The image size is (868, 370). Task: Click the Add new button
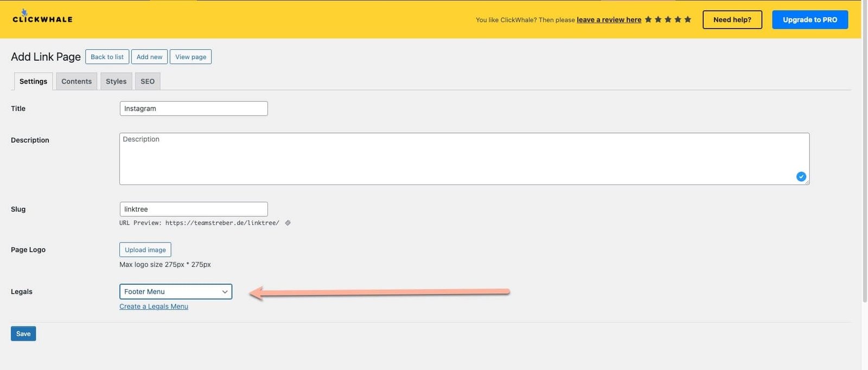(149, 57)
